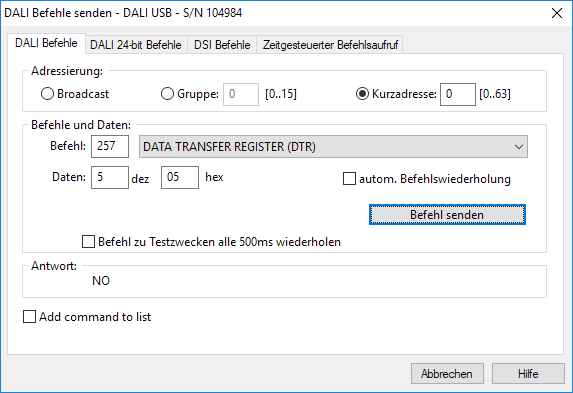Viewport: 573px width, 393px height.
Task: Click the Daten decimal input field
Action: tap(110, 177)
